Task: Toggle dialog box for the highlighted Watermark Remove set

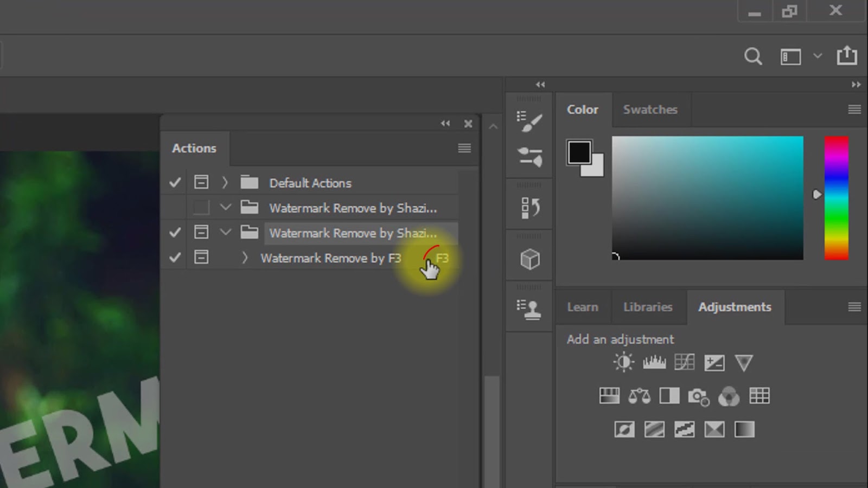Action: (x=201, y=232)
